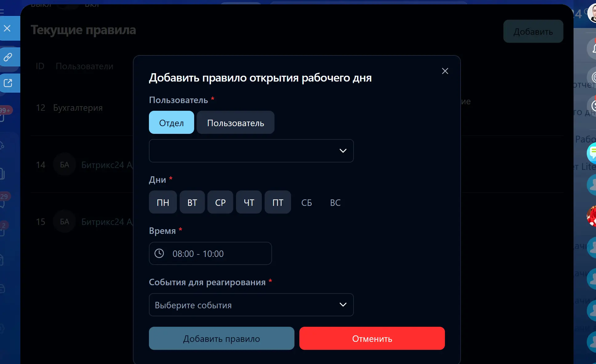The height and width of the screenshot is (364, 596).
Task: Click the БА avatar in row 14
Action: [65, 165]
